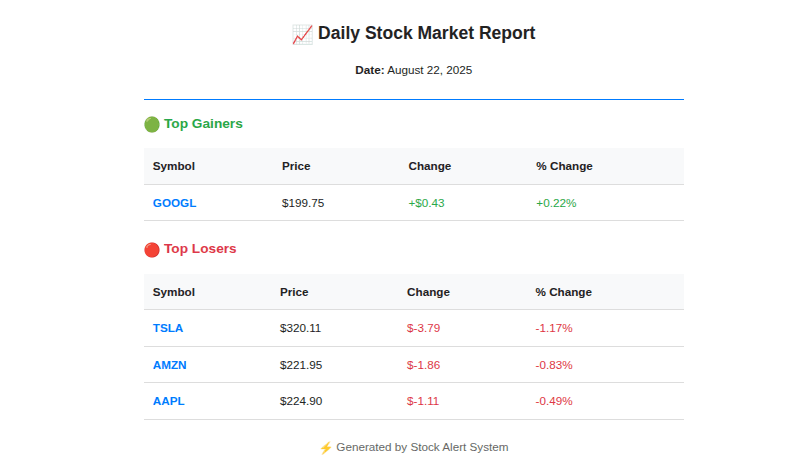Click the Price header in Top Losers table
The image size is (800, 472).
point(294,292)
